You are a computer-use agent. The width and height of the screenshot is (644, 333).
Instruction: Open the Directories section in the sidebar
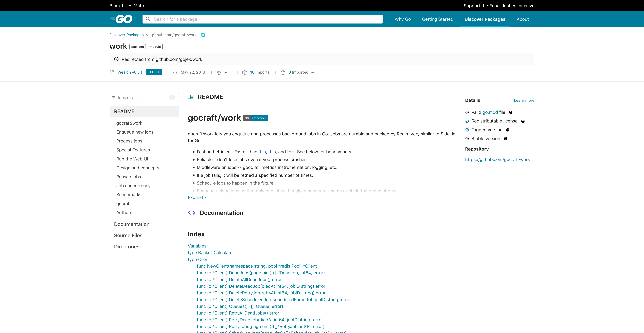[127, 246]
